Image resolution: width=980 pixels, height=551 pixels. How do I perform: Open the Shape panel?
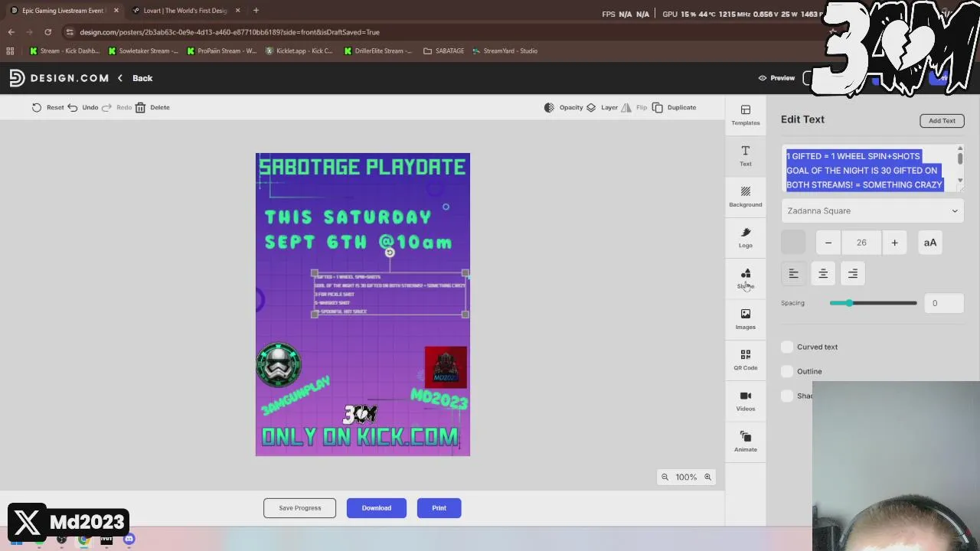point(745,278)
